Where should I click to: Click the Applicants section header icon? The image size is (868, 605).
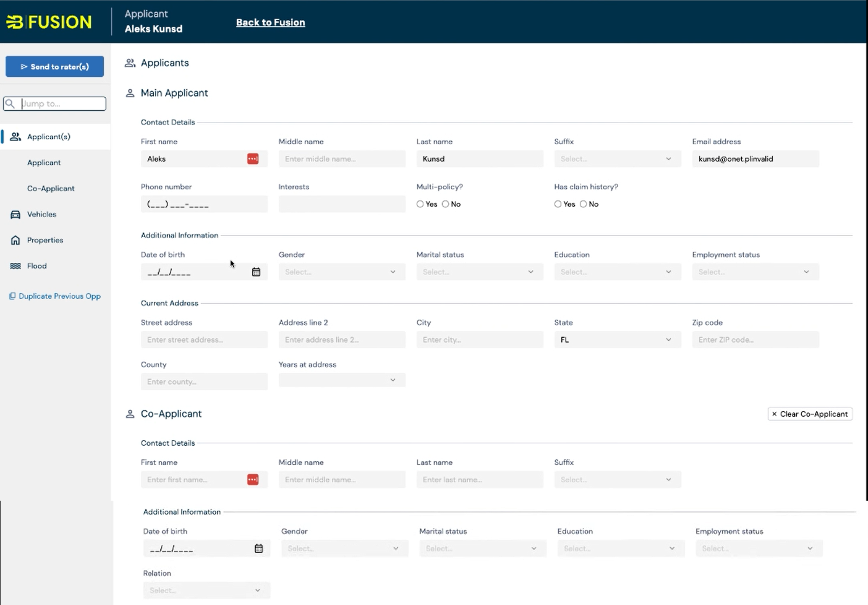pos(130,63)
